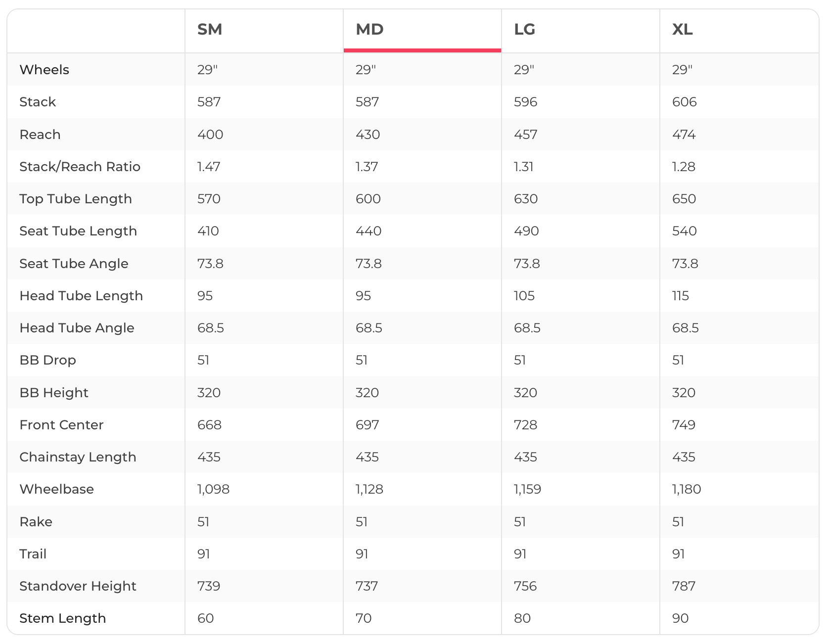Click the 1,180 XL wheelbase value
This screenshot has width=830, height=644.
pos(686,489)
